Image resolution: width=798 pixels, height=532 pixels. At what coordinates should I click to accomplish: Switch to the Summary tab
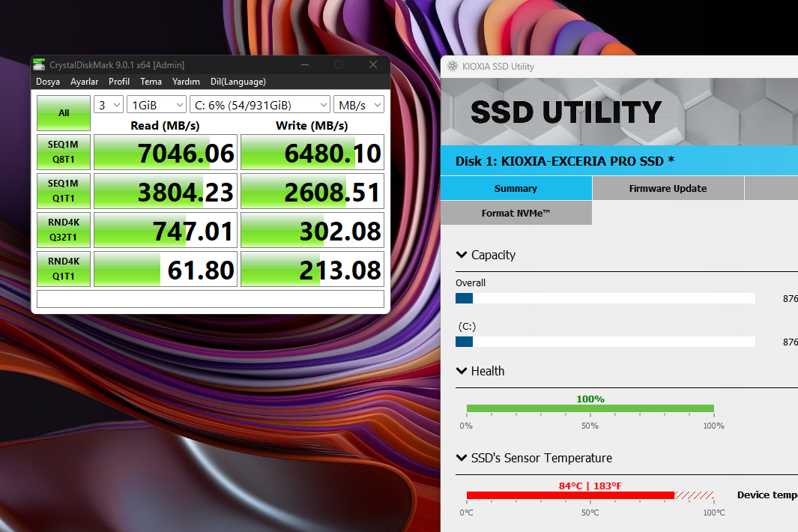516,188
